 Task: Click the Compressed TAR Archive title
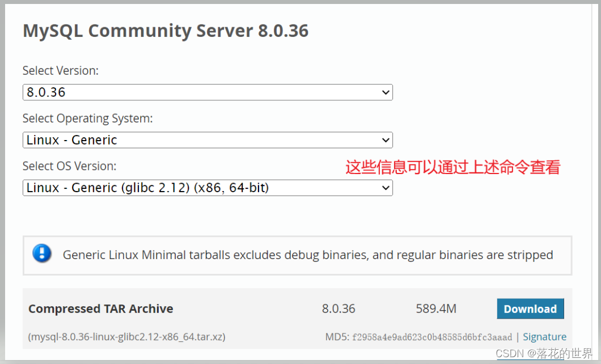[x=100, y=309]
